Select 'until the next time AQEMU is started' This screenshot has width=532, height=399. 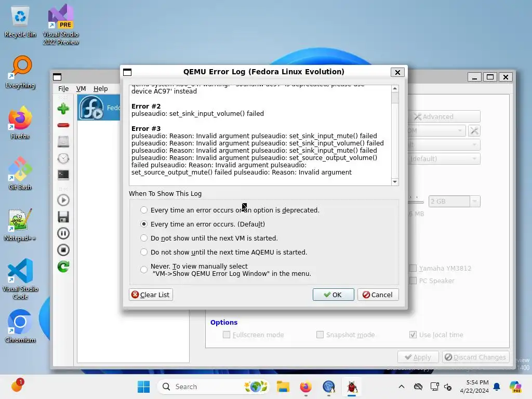coord(144,252)
